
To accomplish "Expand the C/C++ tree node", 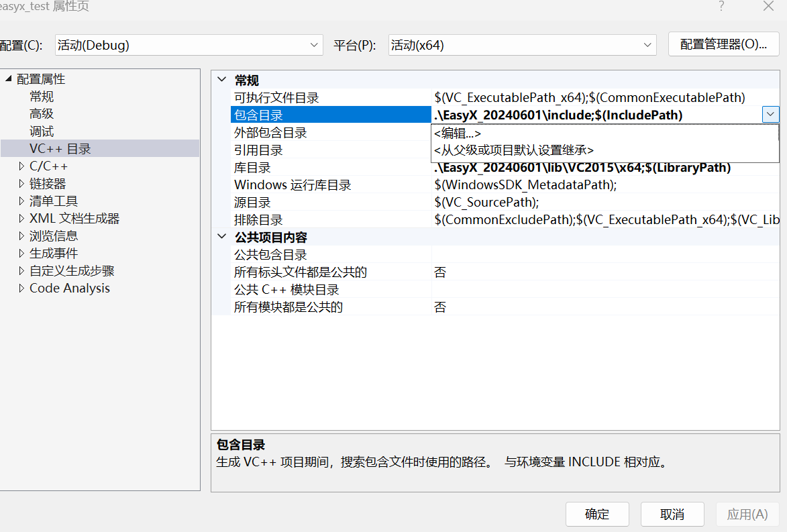I will pos(21,166).
